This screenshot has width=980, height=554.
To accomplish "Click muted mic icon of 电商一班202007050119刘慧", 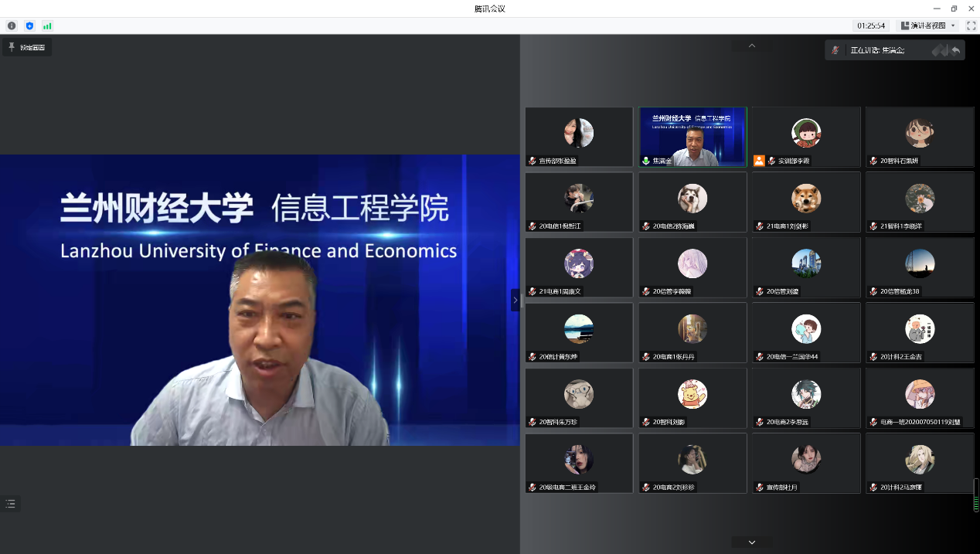I will (873, 422).
